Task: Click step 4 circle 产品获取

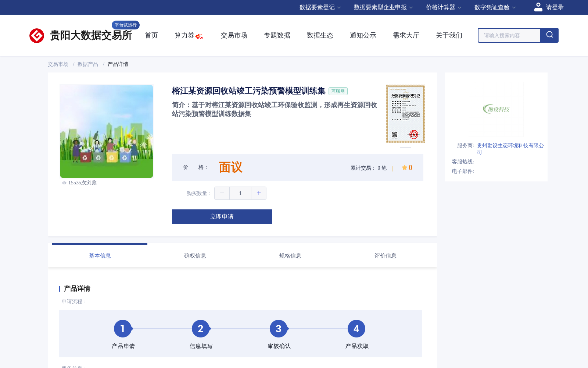Action: (x=356, y=329)
